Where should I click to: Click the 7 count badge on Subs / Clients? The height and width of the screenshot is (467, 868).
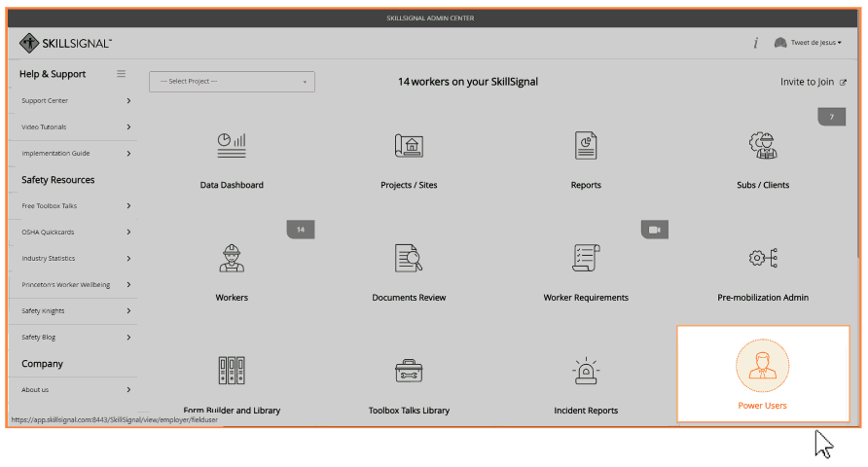831,117
